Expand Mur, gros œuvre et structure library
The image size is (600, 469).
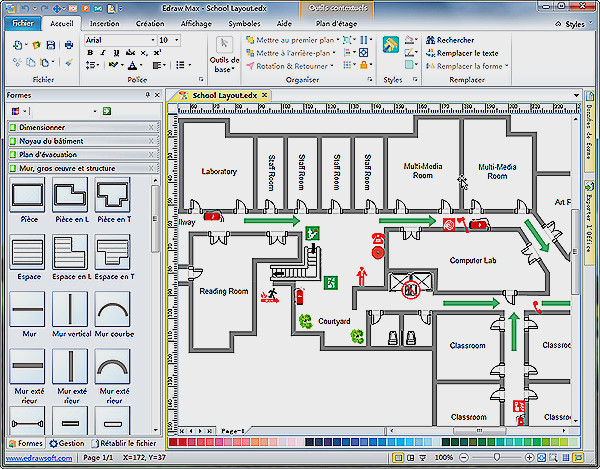(x=83, y=168)
